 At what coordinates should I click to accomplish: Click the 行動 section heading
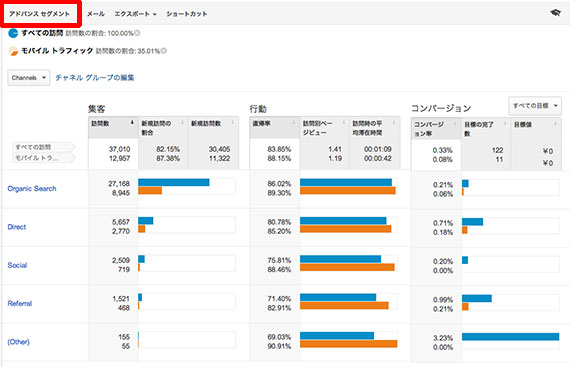coord(258,109)
